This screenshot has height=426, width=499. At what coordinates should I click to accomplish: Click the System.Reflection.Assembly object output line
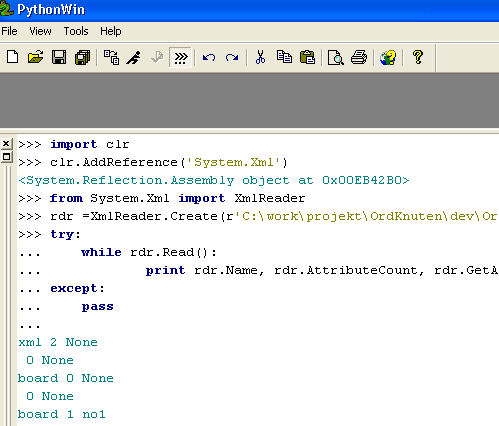coord(213,180)
